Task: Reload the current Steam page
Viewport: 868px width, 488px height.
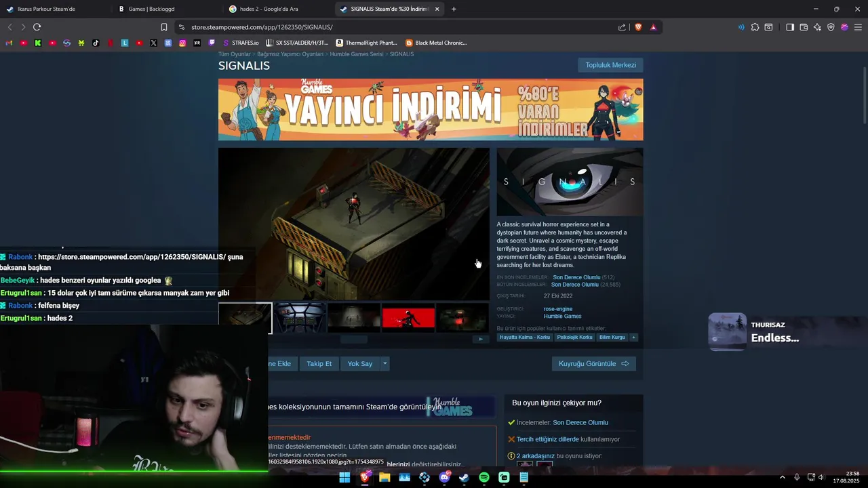Action: click(x=37, y=27)
